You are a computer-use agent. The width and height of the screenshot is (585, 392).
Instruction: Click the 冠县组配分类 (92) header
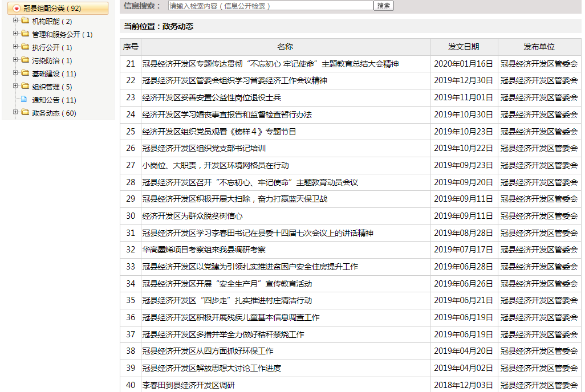[x=58, y=8]
